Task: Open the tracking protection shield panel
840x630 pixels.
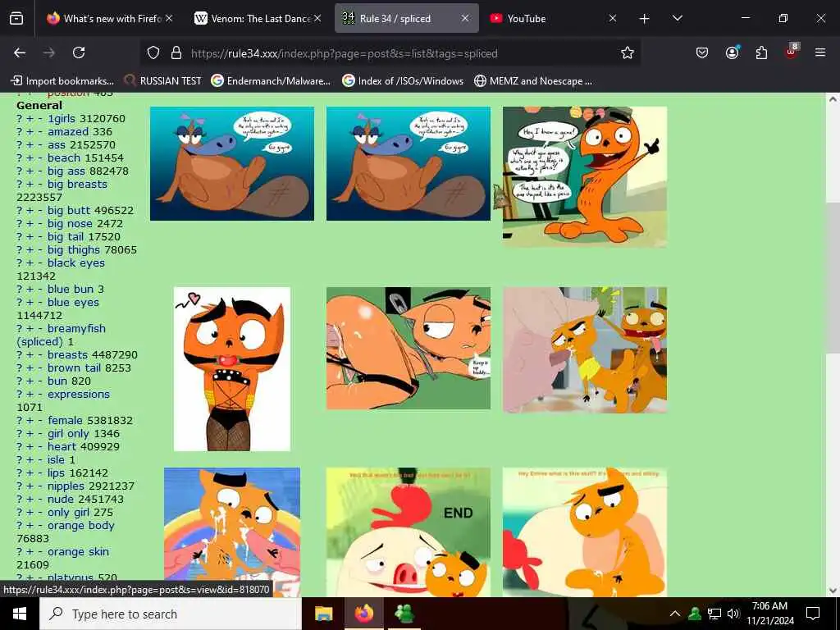Action: click(x=153, y=53)
